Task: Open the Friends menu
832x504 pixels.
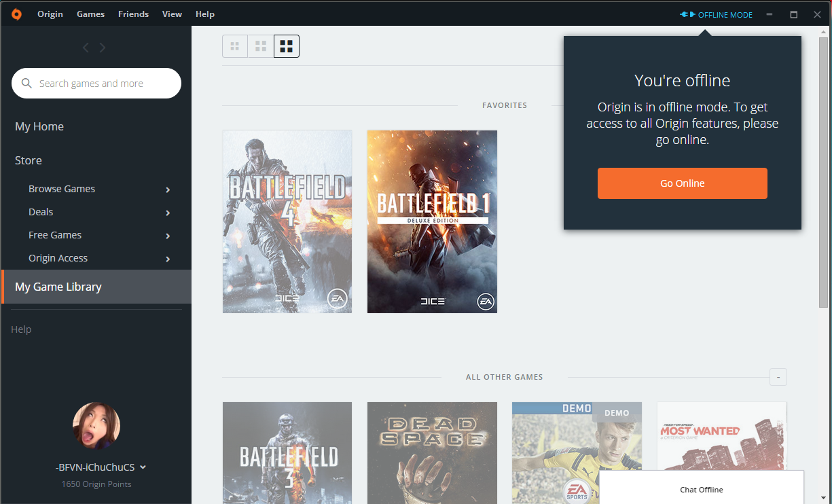Action: coord(133,14)
